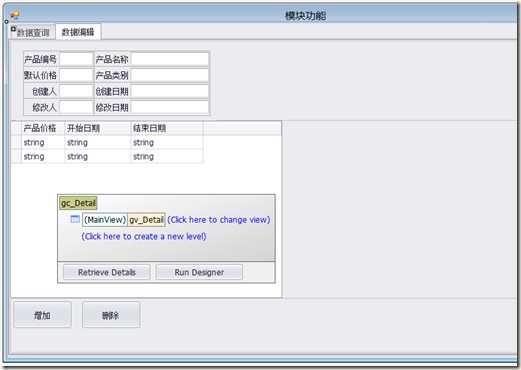Image resolution: width=521 pixels, height=370 pixels.
Task: Click the 增加 button
Action: click(42, 315)
